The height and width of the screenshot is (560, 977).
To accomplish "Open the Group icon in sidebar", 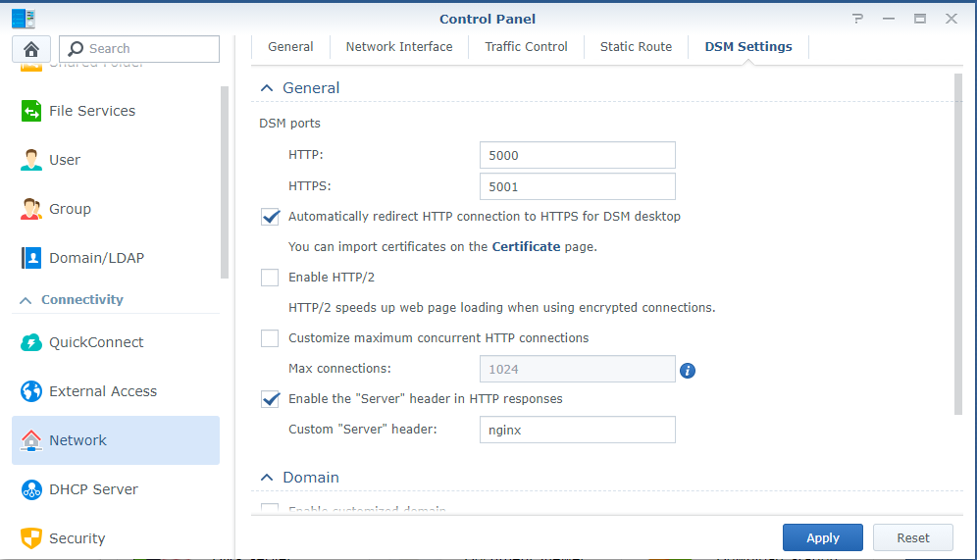I will click(31, 209).
